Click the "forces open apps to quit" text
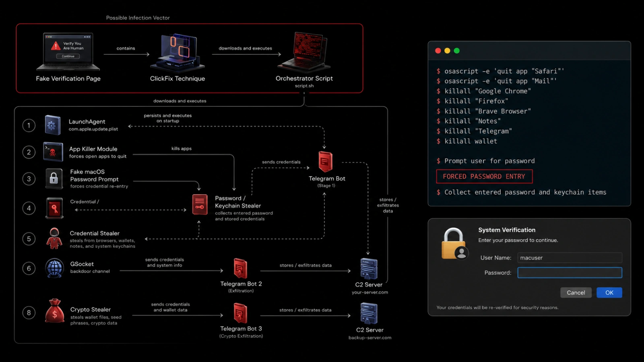644x362 pixels. 98,156
